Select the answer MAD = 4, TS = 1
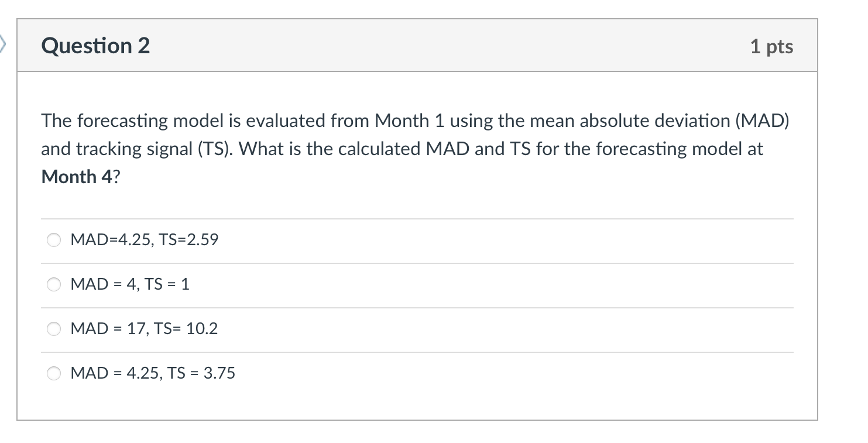Screen dimensions: 868x443 pos(53,284)
